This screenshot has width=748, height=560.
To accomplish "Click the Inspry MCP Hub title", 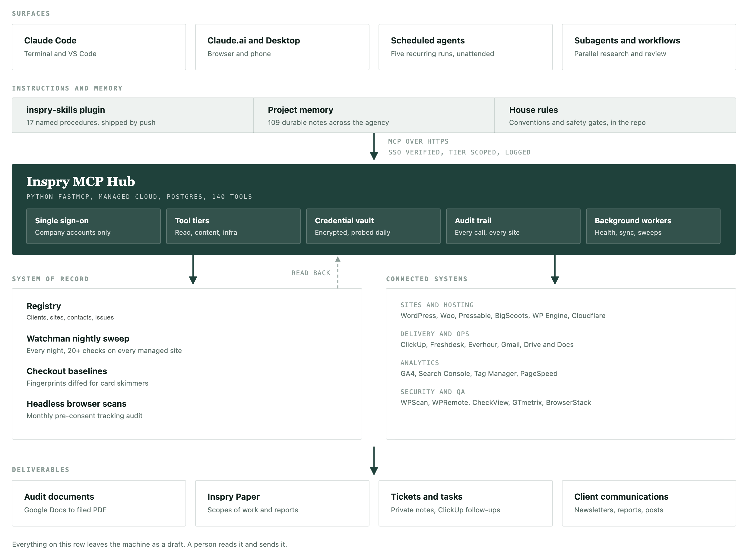I will tap(81, 182).
